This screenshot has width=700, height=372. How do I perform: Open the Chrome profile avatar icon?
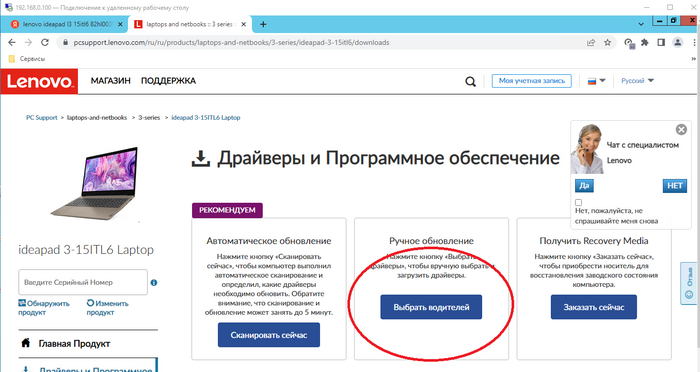pyautogui.click(x=678, y=42)
